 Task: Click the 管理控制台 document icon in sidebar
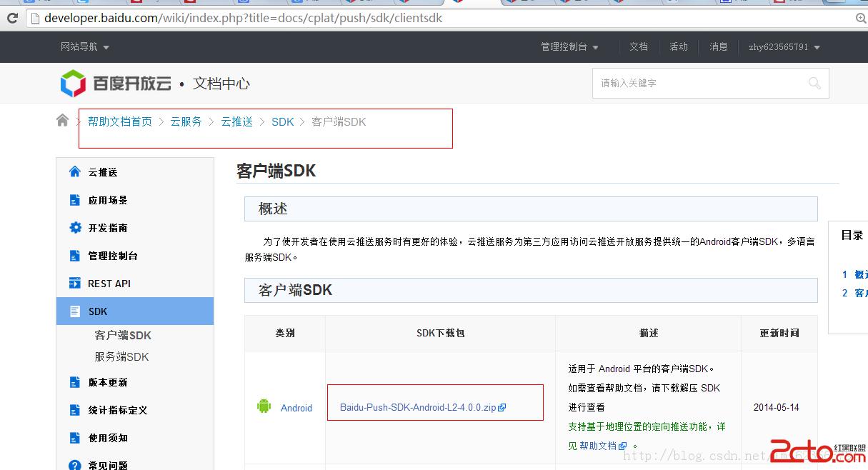pos(75,256)
